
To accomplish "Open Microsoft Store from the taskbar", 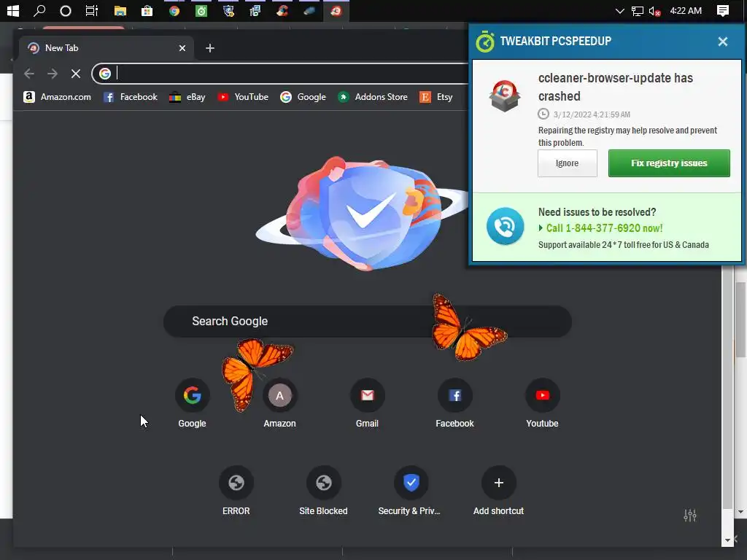I will pos(147,10).
